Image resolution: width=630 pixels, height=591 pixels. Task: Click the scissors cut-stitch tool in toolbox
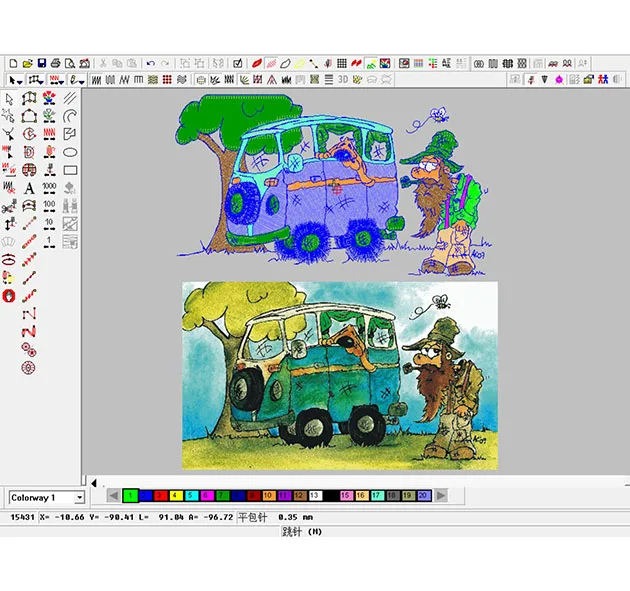point(10,206)
